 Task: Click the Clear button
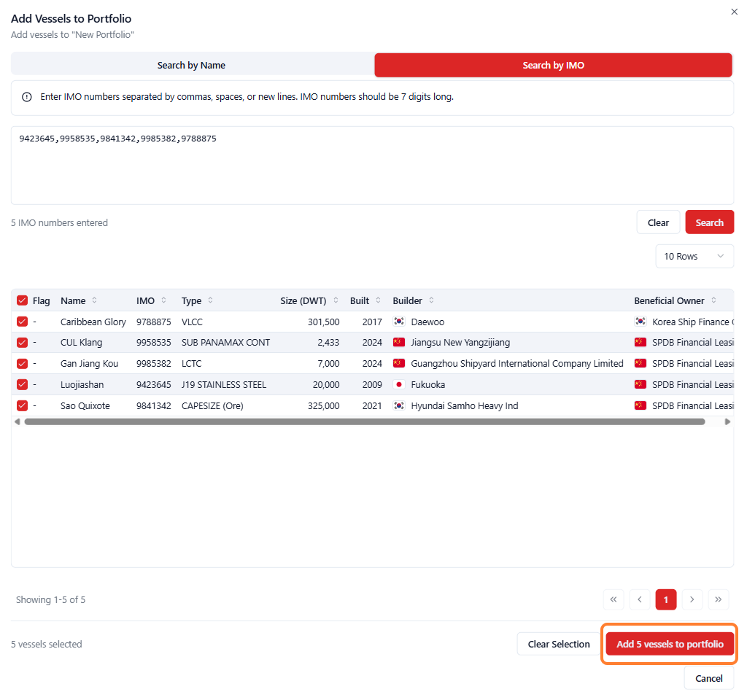pos(658,222)
